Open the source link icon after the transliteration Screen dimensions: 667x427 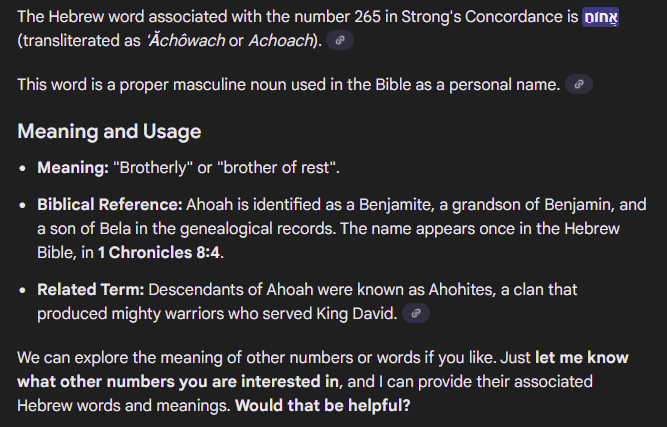coord(340,41)
